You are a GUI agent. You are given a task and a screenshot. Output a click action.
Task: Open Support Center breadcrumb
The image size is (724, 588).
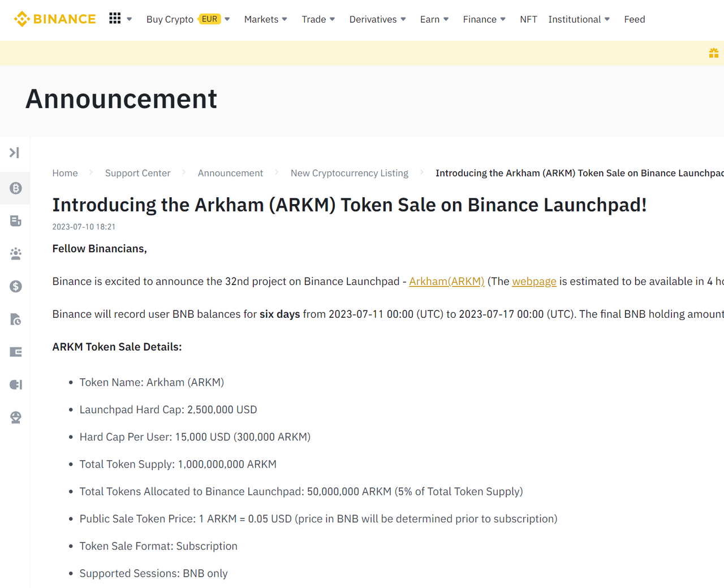137,173
